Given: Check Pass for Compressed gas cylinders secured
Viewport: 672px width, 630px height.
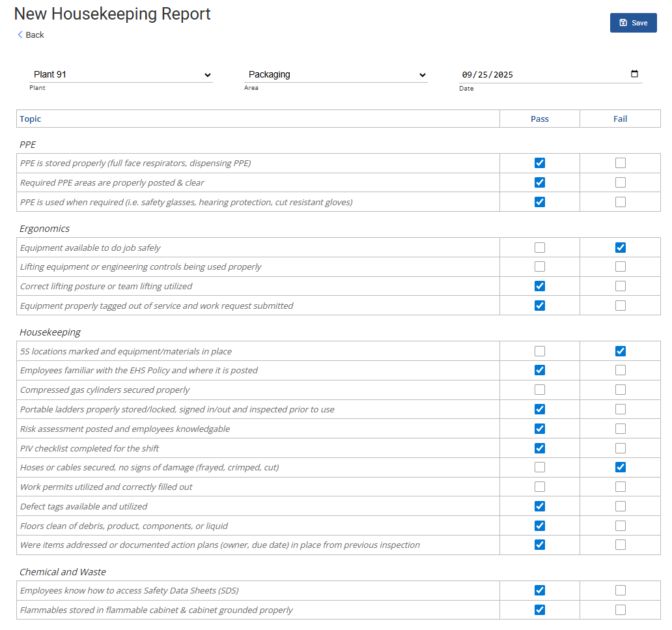Looking at the screenshot, I should [540, 390].
